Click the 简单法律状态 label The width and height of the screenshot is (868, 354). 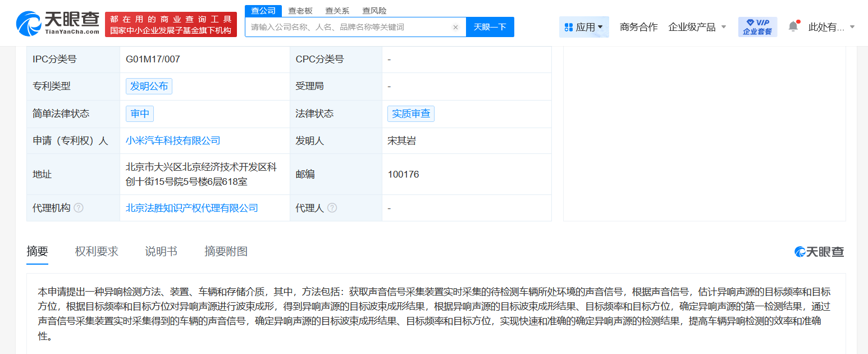pyautogui.click(x=61, y=114)
